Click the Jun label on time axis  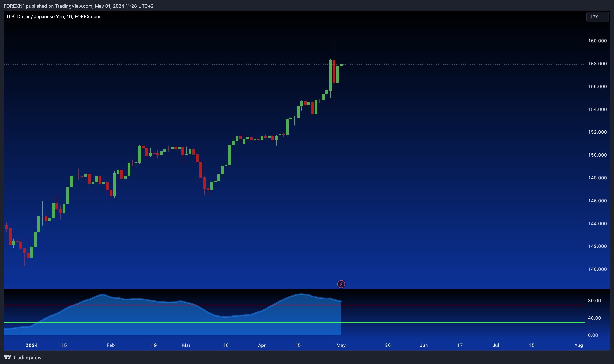(424, 345)
